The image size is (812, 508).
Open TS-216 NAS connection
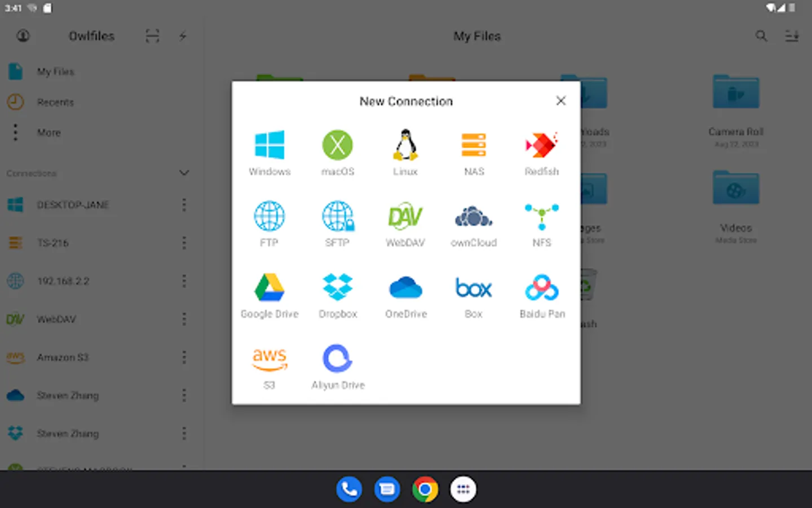(x=52, y=243)
